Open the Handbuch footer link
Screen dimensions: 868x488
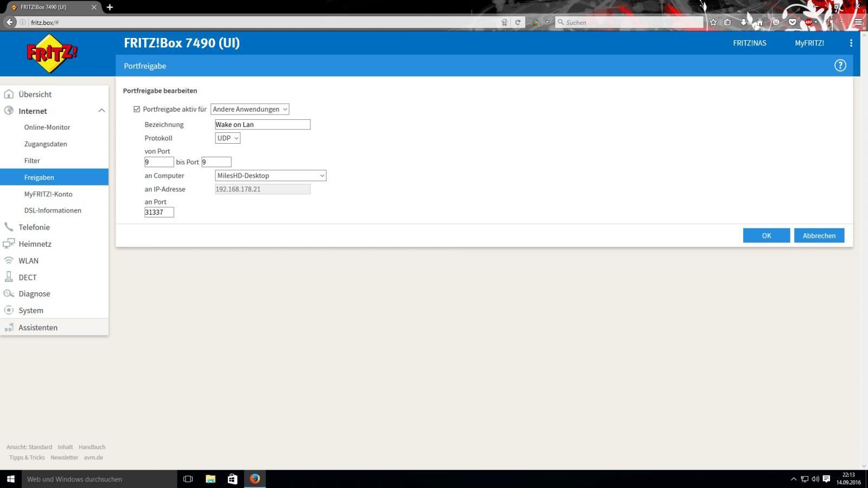pos(92,447)
